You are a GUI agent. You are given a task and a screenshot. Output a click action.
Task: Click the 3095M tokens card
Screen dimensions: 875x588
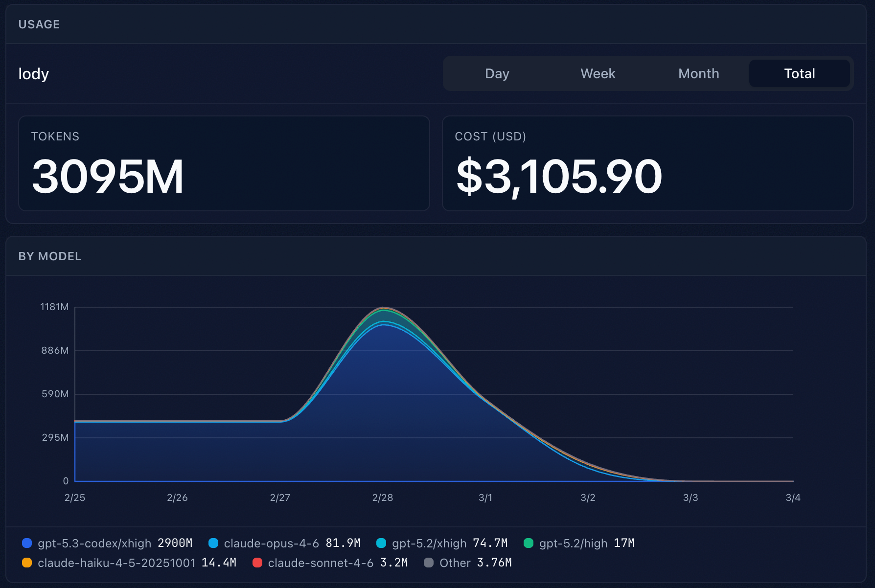tap(224, 163)
